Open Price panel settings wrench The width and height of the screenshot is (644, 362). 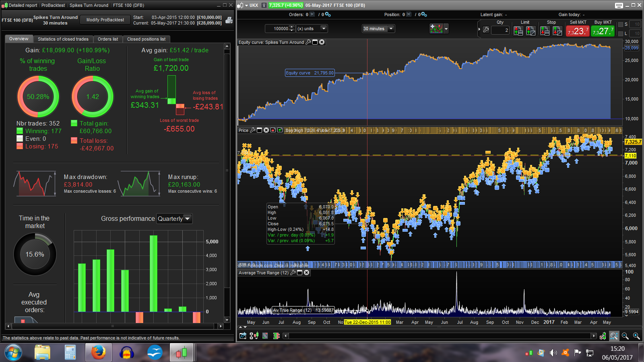[x=253, y=130]
